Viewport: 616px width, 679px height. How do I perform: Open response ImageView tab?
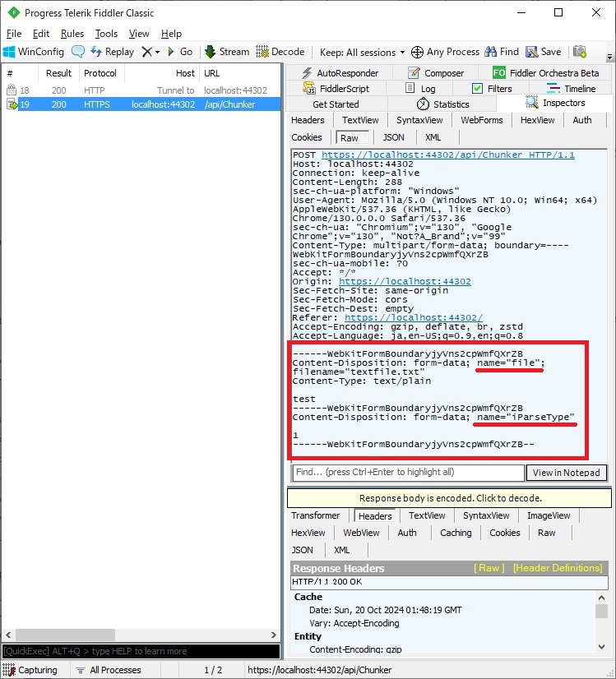[549, 515]
